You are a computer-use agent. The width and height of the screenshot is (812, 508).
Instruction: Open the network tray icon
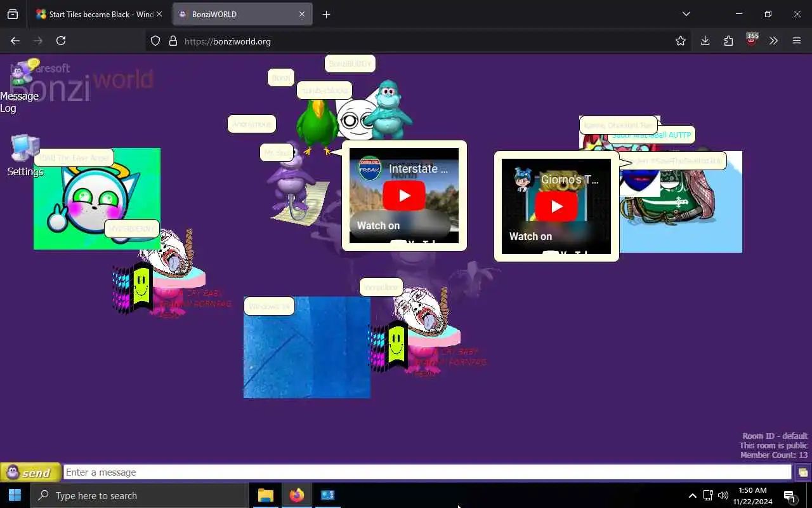[x=708, y=495]
